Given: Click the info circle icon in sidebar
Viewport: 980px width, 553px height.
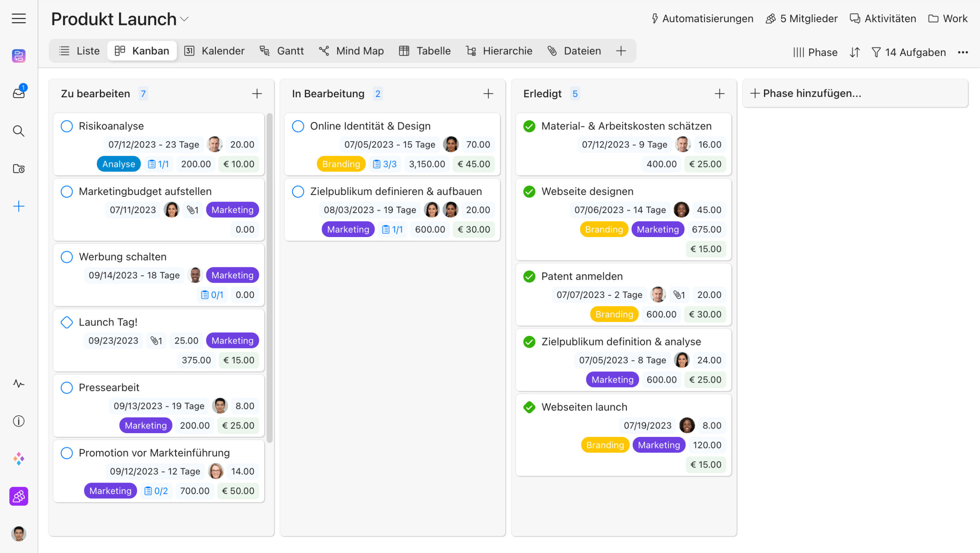Looking at the screenshot, I should click(x=18, y=421).
